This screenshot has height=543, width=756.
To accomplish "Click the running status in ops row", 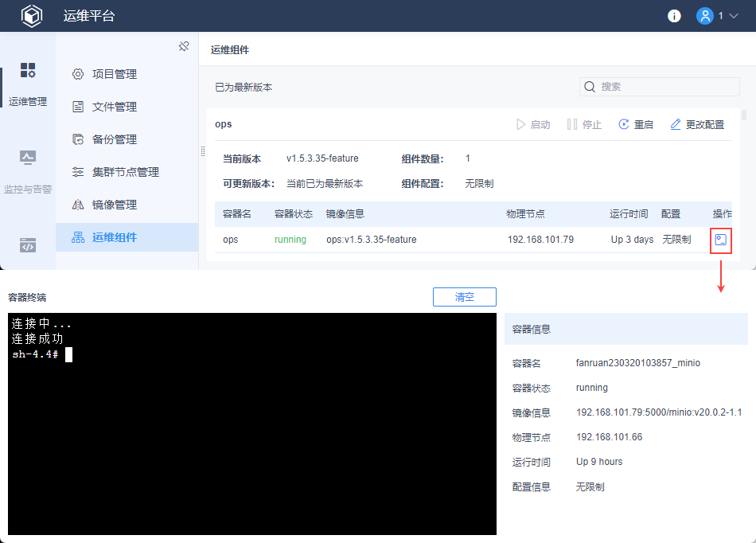I will pos(290,240).
